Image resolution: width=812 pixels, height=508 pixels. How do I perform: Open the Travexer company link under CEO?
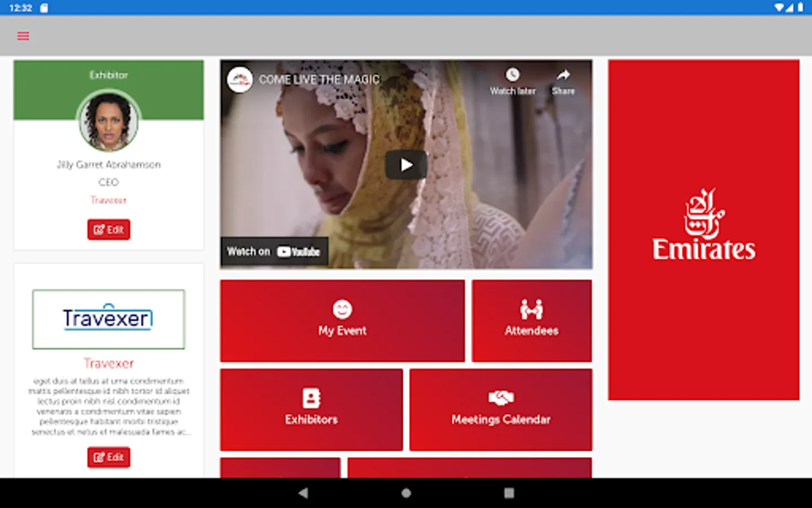pos(108,200)
